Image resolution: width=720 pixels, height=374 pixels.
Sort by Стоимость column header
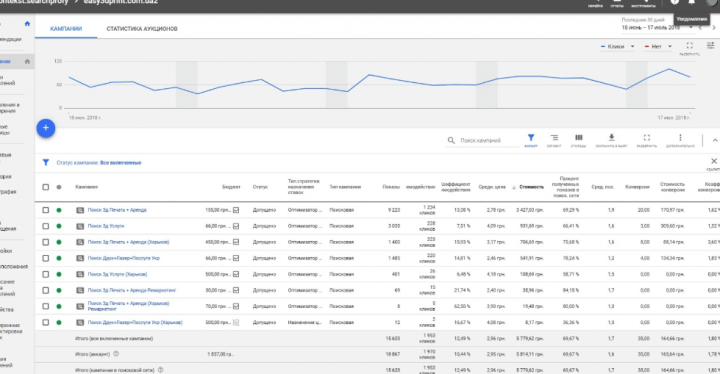coord(531,187)
